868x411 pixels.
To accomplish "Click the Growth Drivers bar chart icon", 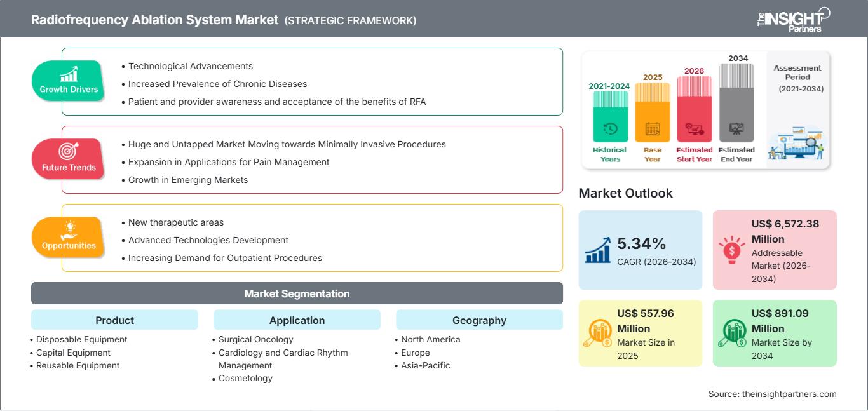I will click(x=69, y=74).
